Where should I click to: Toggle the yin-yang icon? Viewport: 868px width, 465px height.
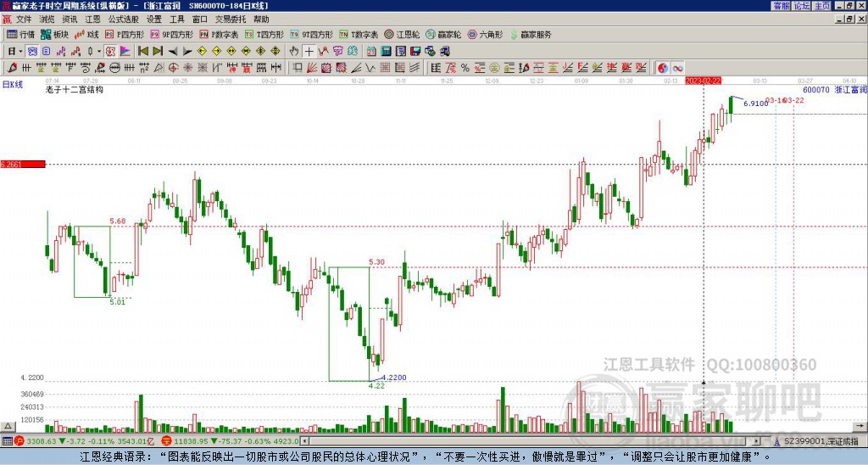click(x=663, y=68)
